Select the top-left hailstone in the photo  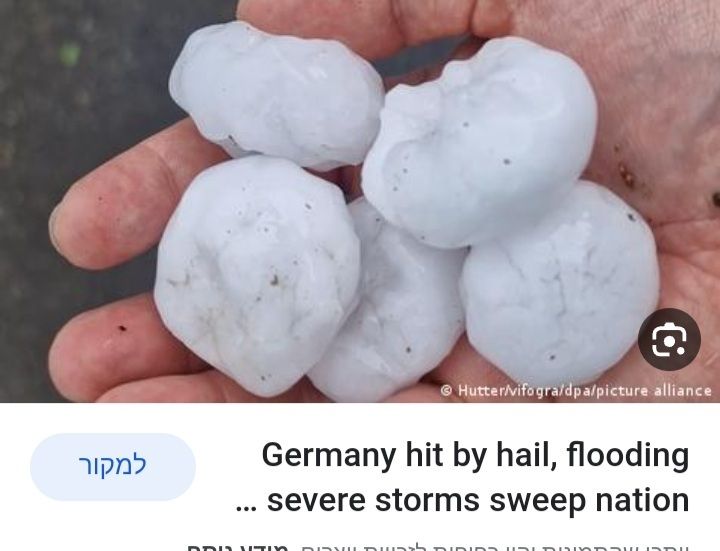click(x=276, y=94)
